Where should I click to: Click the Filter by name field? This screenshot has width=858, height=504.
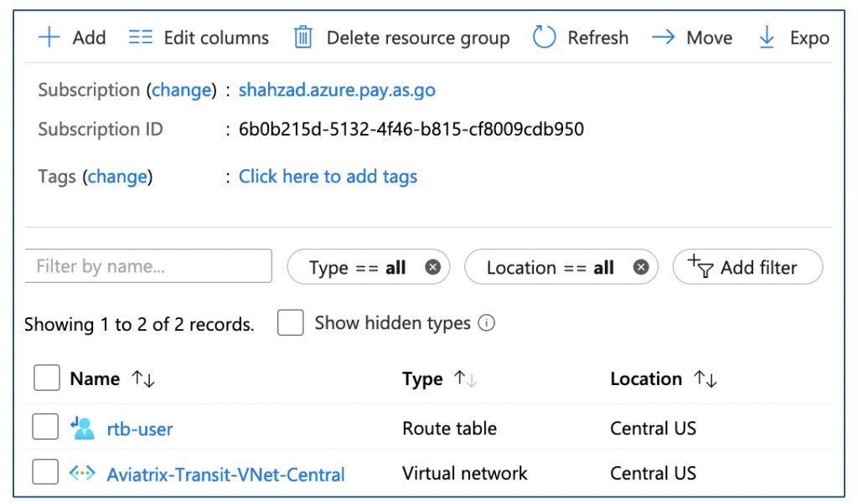pos(148,265)
